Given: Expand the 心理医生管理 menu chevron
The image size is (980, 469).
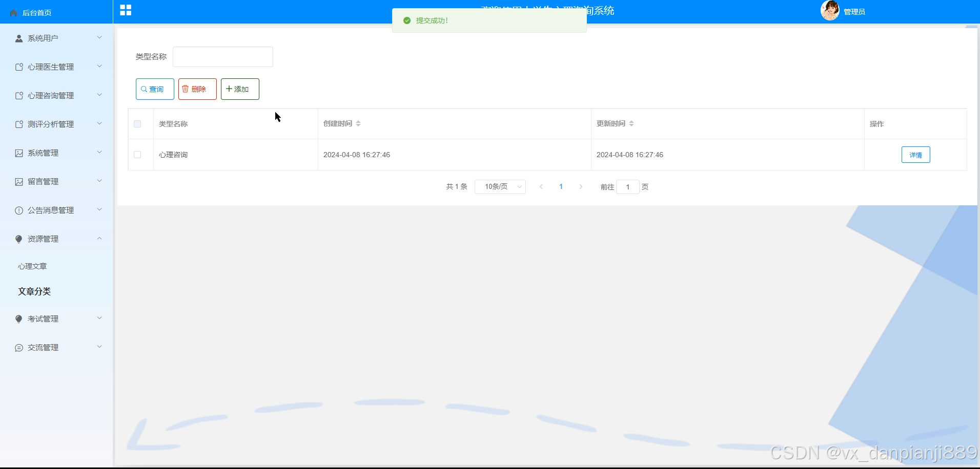Looking at the screenshot, I should click(99, 67).
